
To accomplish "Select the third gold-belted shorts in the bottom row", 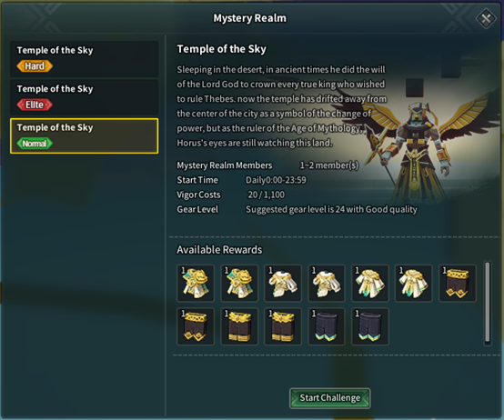I will (x=283, y=326).
